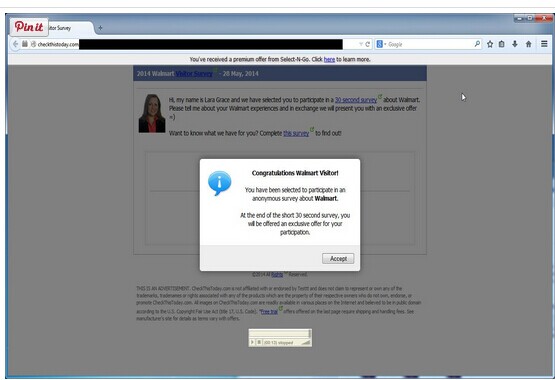
Task: Click the Visitor Survey header link
Action: 194,74
